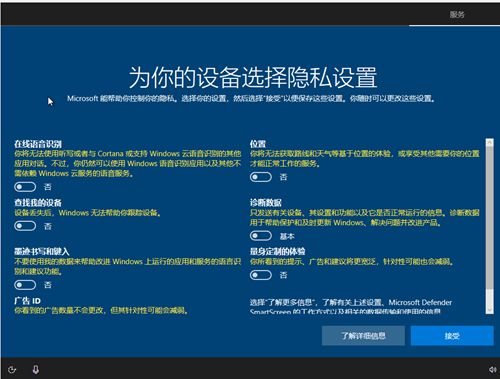Toggle the 查找我的设备 switch
Image resolution: width=500 pixels, height=379 pixels.
pyautogui.click(x=25, y=226)
